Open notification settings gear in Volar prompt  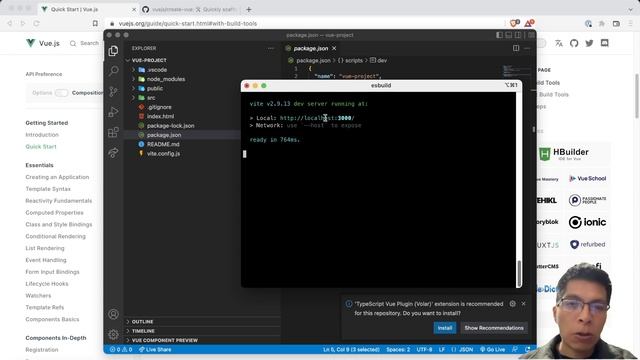click(512, 304)
